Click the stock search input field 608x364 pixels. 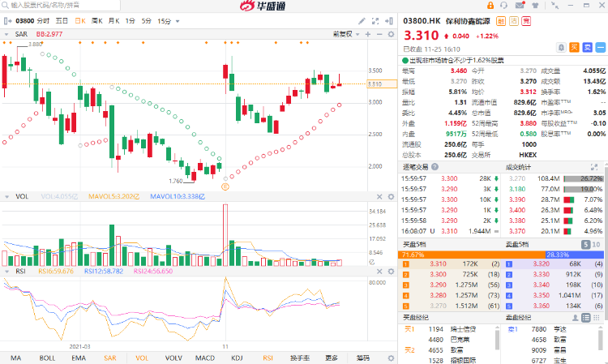click(x=60, y=5)
